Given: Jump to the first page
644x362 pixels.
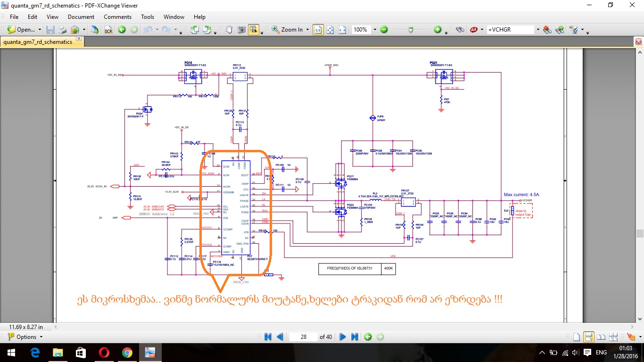Looking at the screenshot, I should pos(268,337).
